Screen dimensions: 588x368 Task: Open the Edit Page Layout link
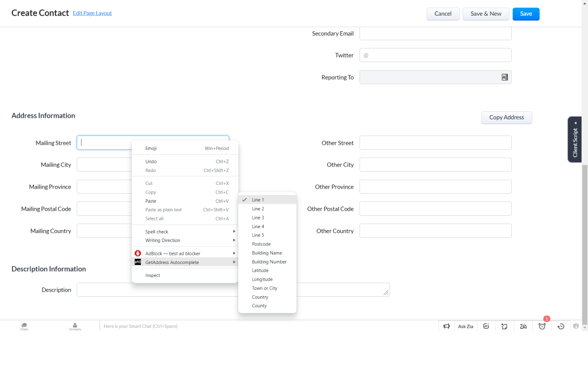coord(92,13)
